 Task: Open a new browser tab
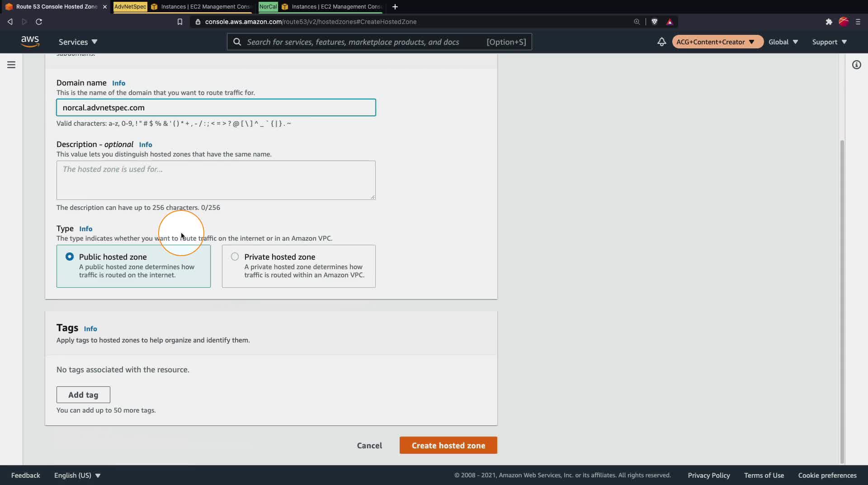395,7
